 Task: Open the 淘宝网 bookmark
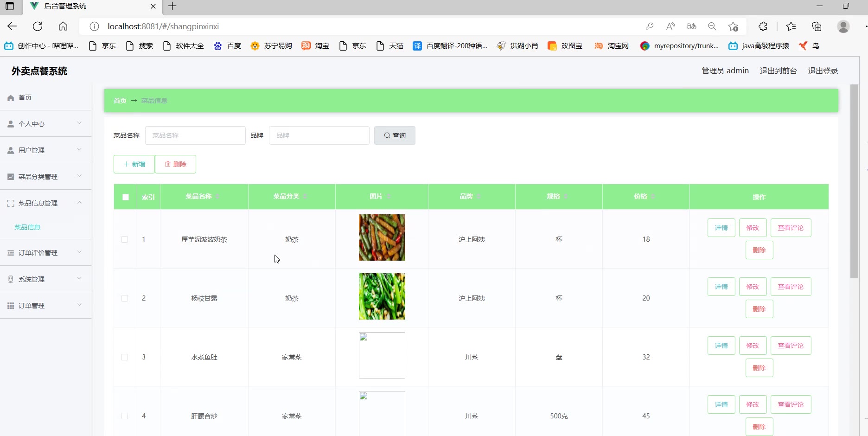pyautogui.click(x=612, y=46)
